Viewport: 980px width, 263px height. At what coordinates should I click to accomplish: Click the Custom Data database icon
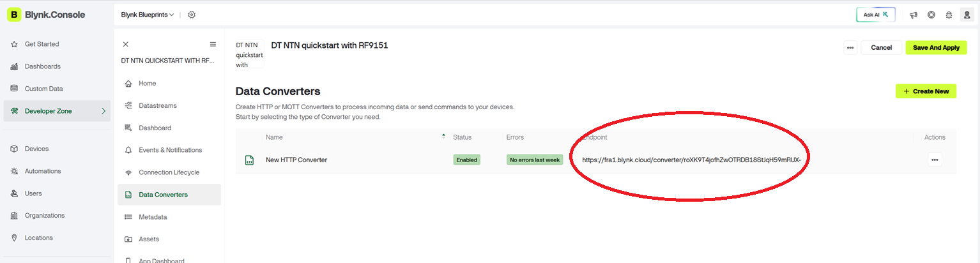(x=14, y=89)
